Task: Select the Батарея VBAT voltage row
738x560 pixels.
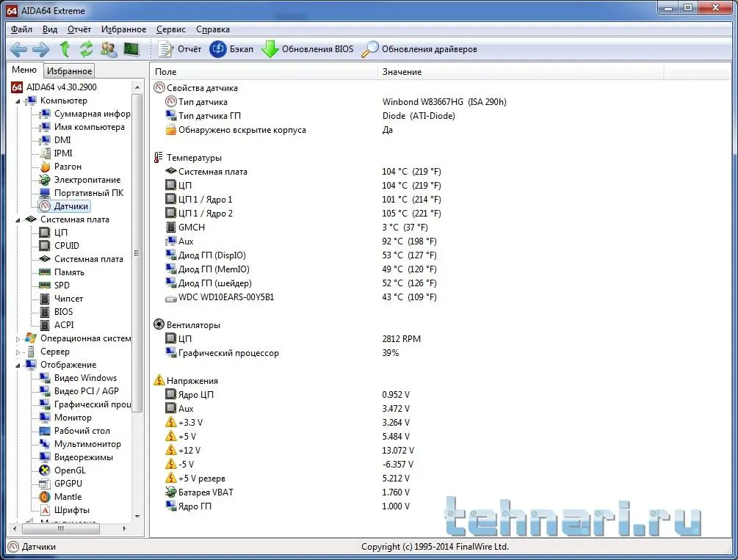Action: tap(288, 492)
